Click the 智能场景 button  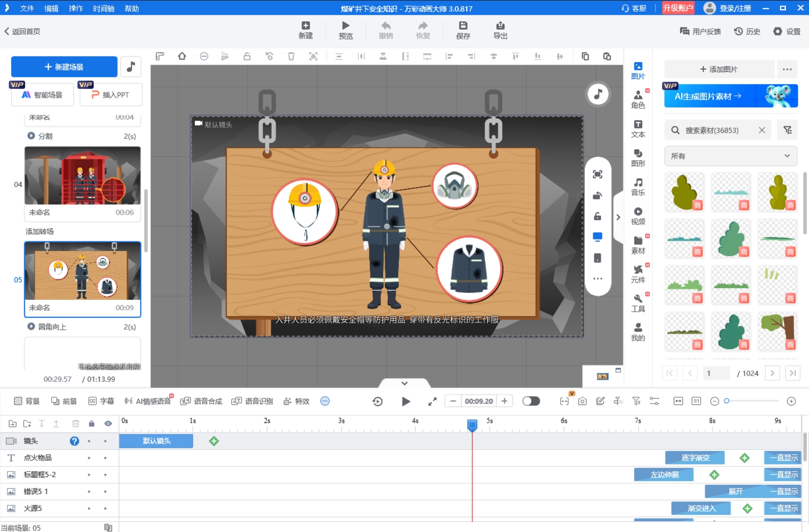click(42, 95)
